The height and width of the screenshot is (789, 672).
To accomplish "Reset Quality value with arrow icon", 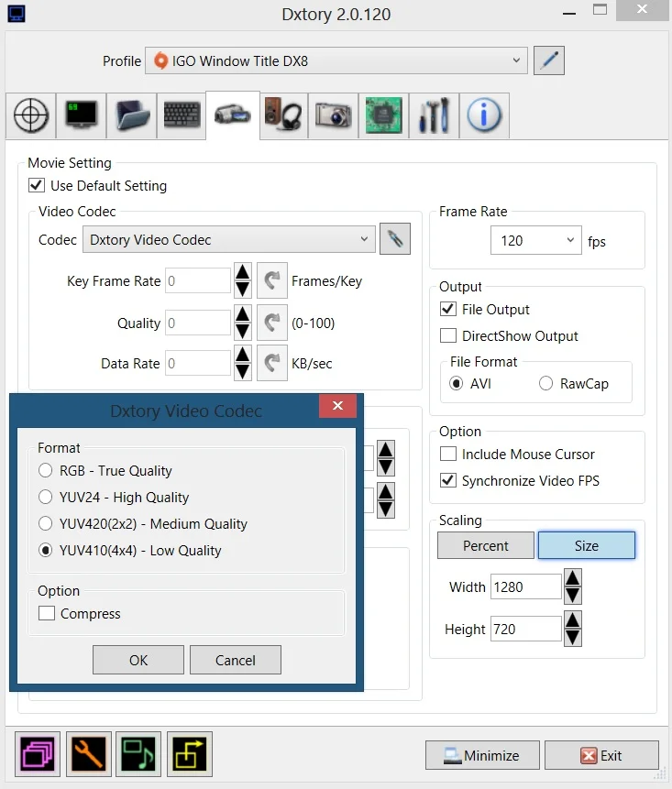I will pos(272,322).
